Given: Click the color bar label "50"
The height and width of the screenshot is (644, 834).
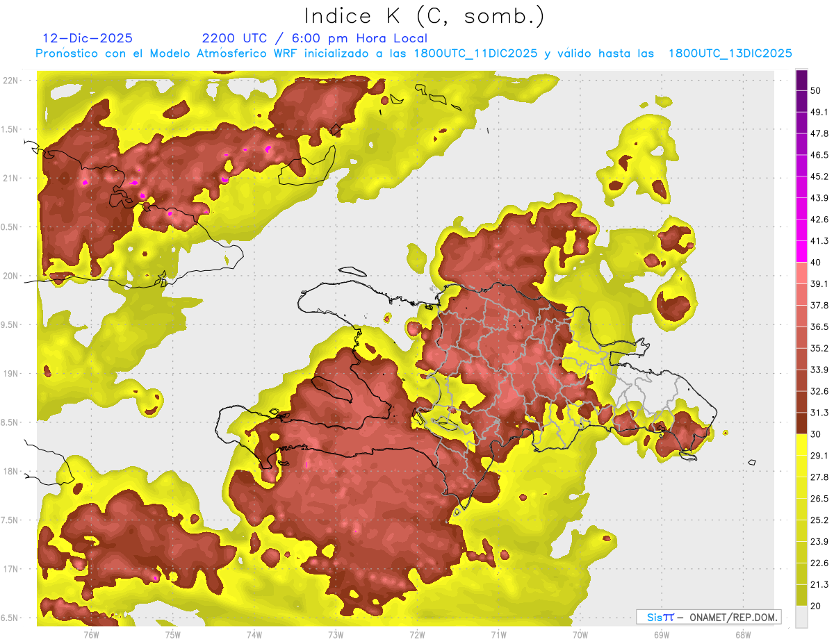Looking at the screenshot, I should (x=816, y=90).
